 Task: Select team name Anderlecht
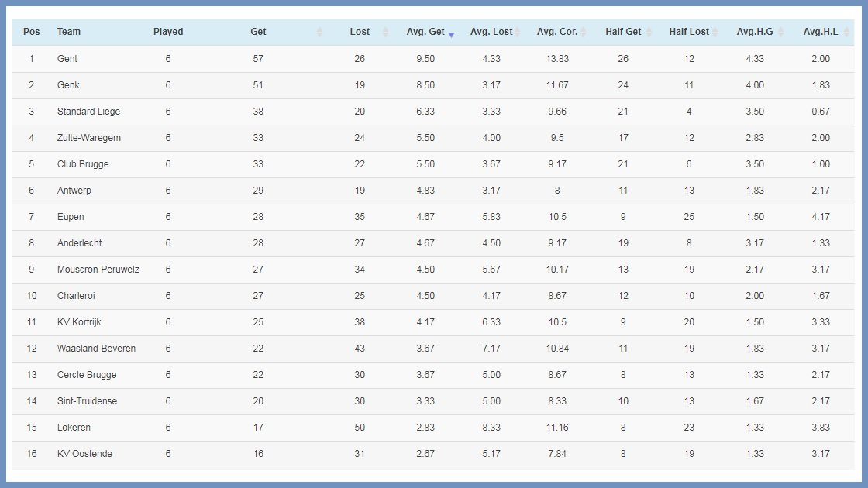pyautogui.click(x=80, y=243)
